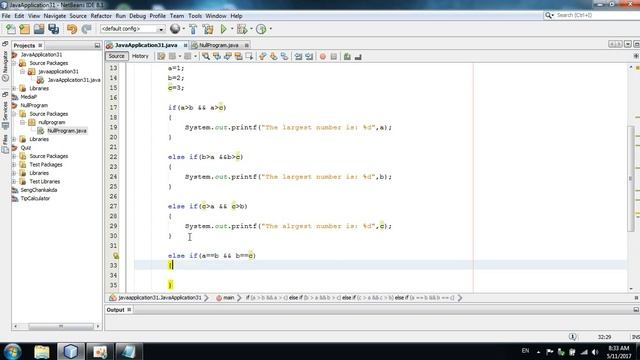Viewport: 640px width, 360px height.
Task: Click the Debug Project icon
Action: pos(242,29)
